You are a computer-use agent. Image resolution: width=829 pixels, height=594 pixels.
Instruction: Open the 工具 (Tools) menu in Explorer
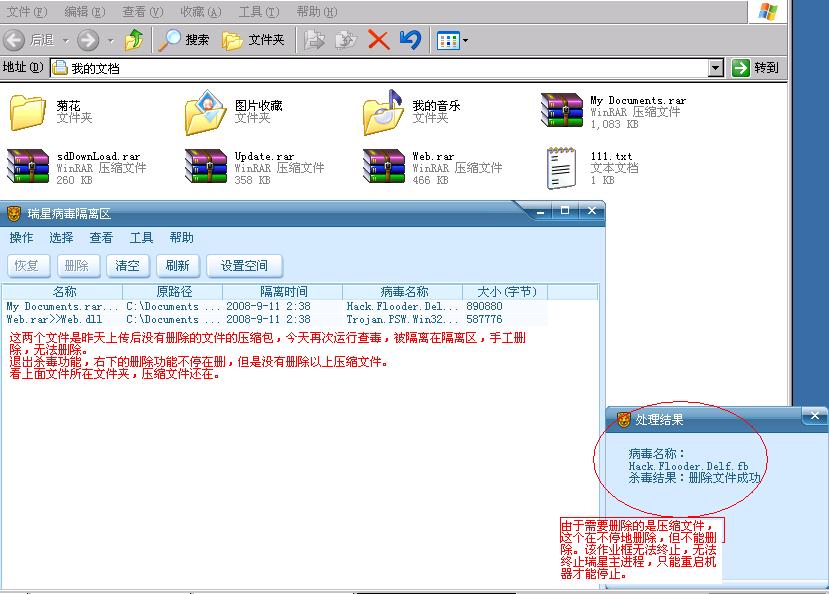(x=259, y=12)
